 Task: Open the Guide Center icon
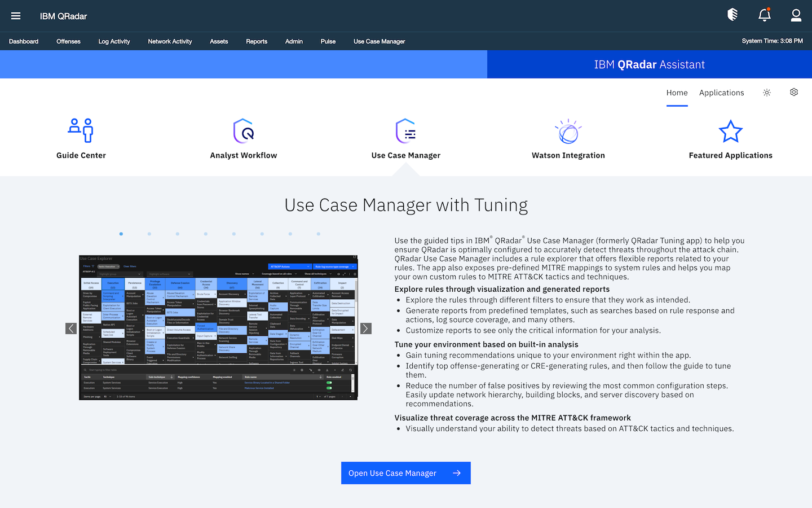point(81,130)
